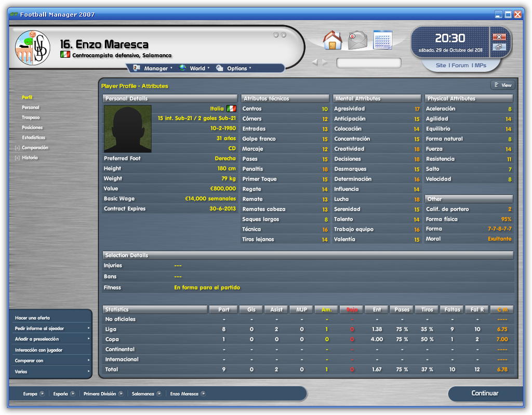The width and height of the screenshot is (532, 415).
Task: Select Perfil in the sidebar
Action: [x=27, y=97]
